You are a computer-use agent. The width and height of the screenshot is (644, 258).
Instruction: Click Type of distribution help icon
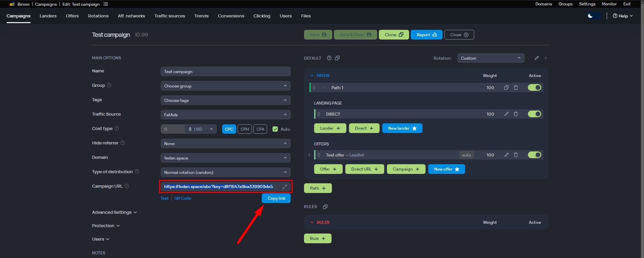click(137, 172)
